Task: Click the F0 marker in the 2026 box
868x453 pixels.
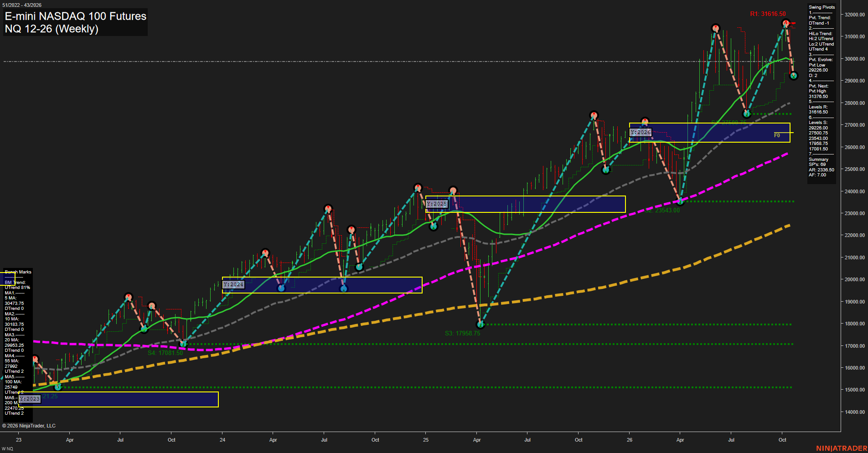Action: coord(777,135)
